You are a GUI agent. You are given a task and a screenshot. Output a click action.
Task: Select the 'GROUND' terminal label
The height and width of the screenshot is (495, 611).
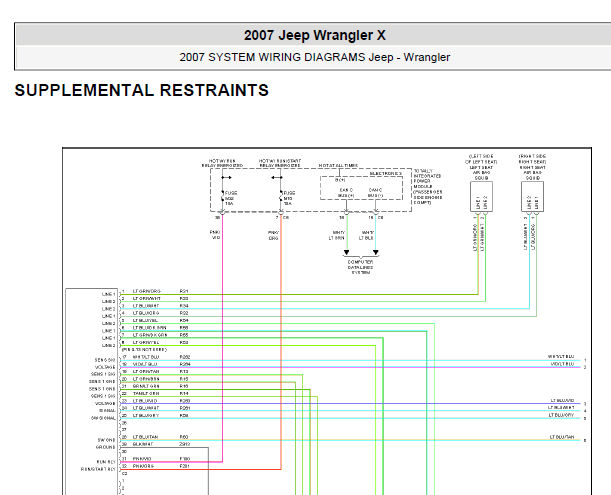106,447
